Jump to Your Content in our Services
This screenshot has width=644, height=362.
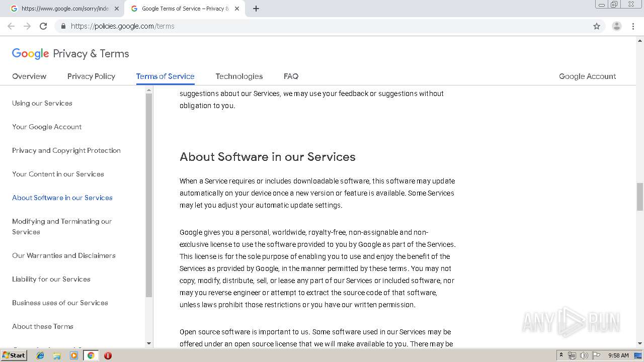58,174
